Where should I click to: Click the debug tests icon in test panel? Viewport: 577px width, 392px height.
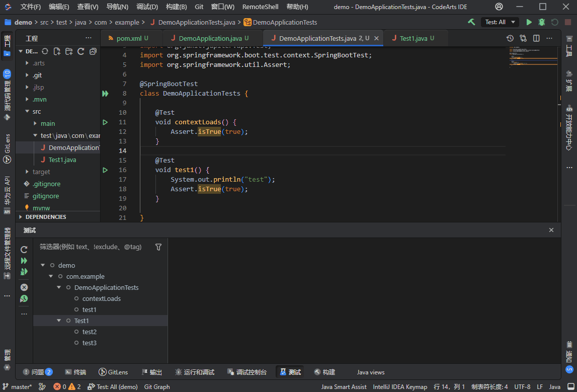point(24,272)
